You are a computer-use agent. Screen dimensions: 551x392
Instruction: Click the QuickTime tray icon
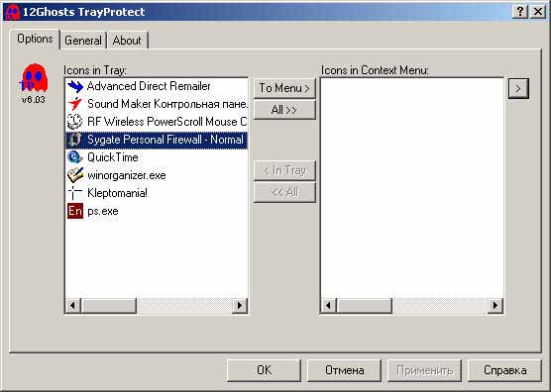coord(75,157)
